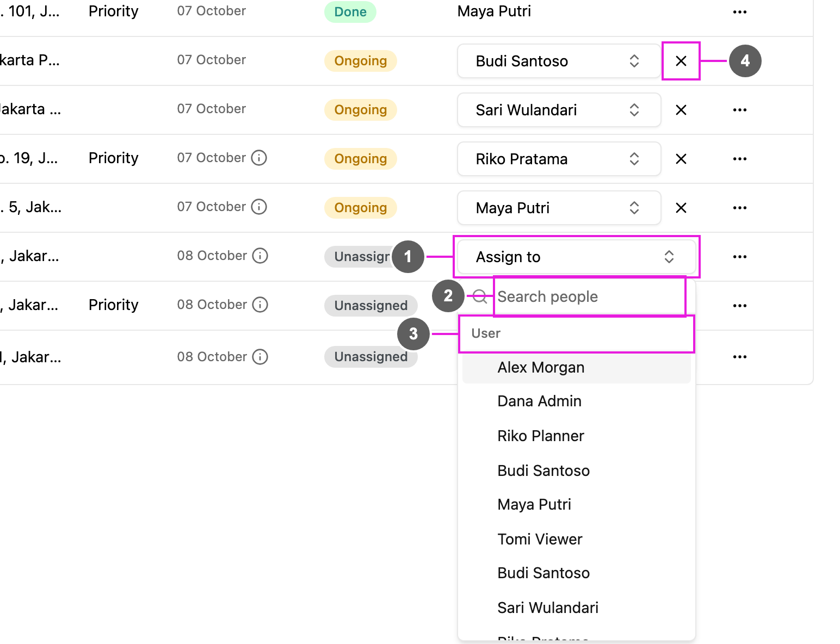Click Unassigned badge in Priority 08 October row
This screenshot has height=644, width=840.
[371, 306]
